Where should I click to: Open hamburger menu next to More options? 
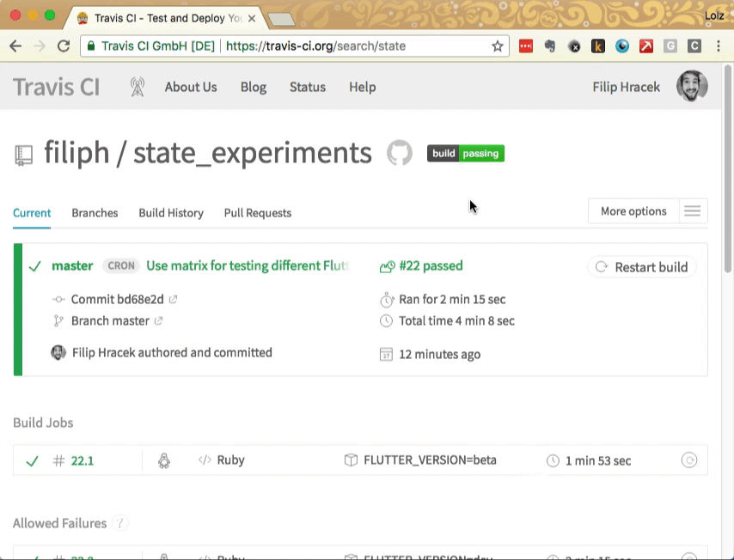693,211
